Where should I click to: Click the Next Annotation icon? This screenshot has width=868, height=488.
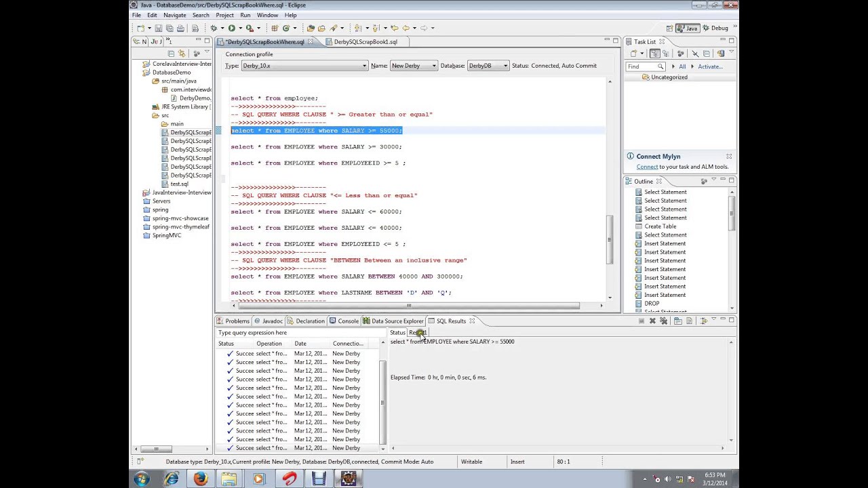[357, 28]
